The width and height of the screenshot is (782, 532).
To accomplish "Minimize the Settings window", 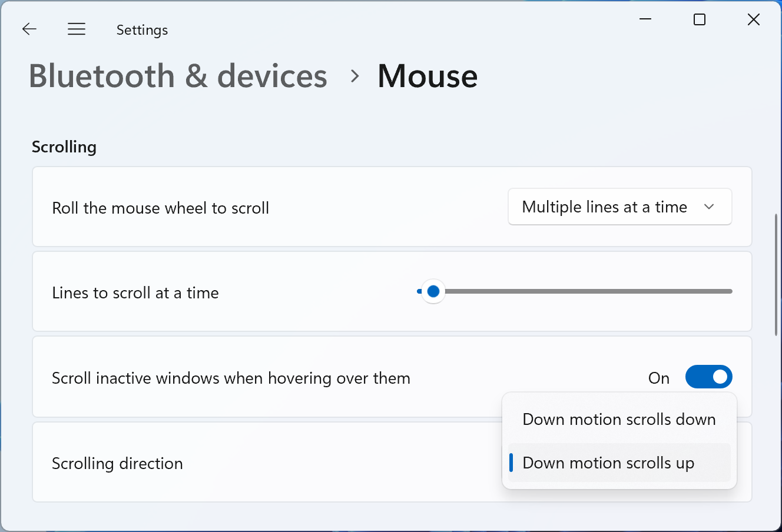I will (x=645, y=19).
